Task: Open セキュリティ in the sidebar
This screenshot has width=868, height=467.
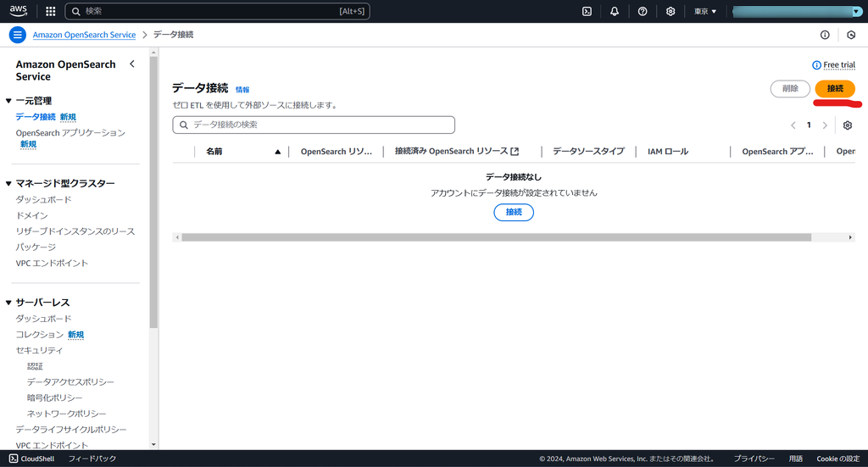Action: (x=39, y=350)
